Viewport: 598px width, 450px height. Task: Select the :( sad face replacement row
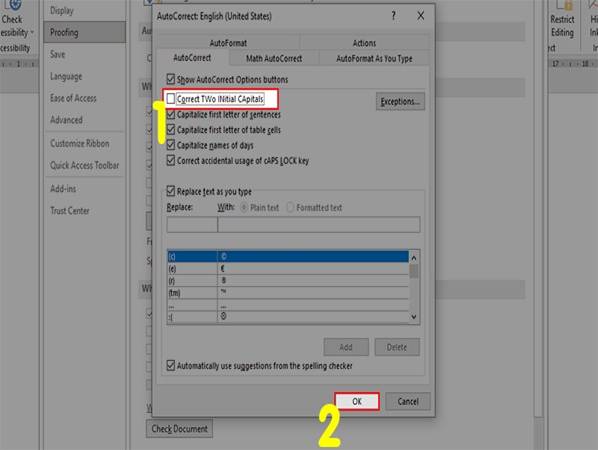click(288, 317)
